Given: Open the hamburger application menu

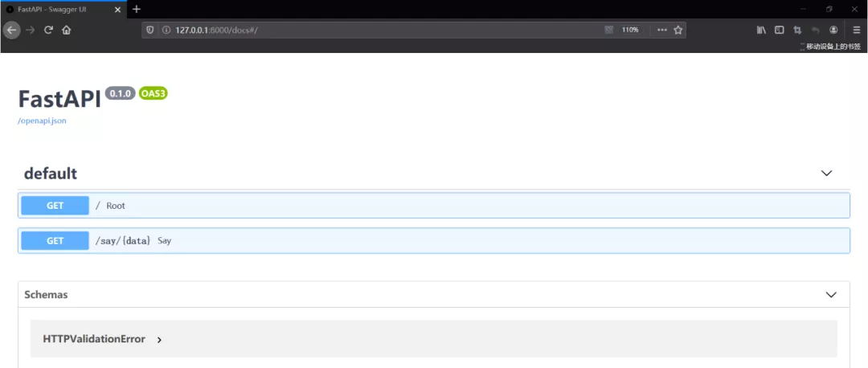Looking at the screenshot, I should pyautogui.click(x=857, y=30).
